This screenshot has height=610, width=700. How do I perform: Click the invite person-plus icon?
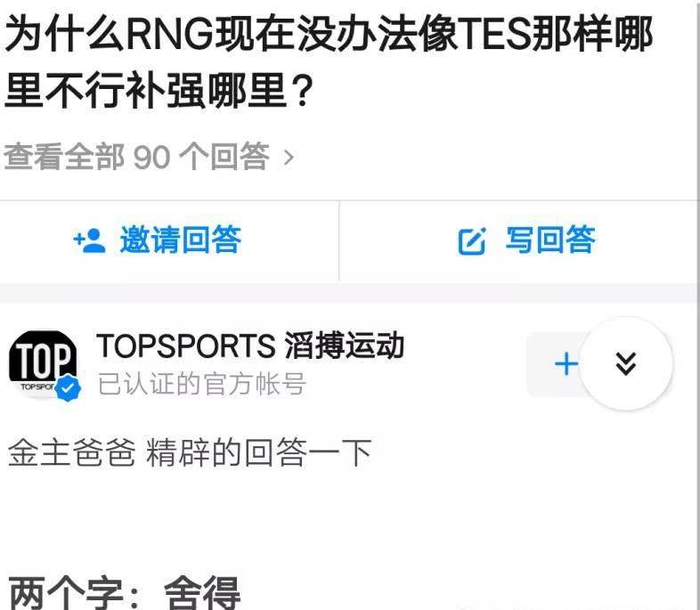click(x=90, y=240)
